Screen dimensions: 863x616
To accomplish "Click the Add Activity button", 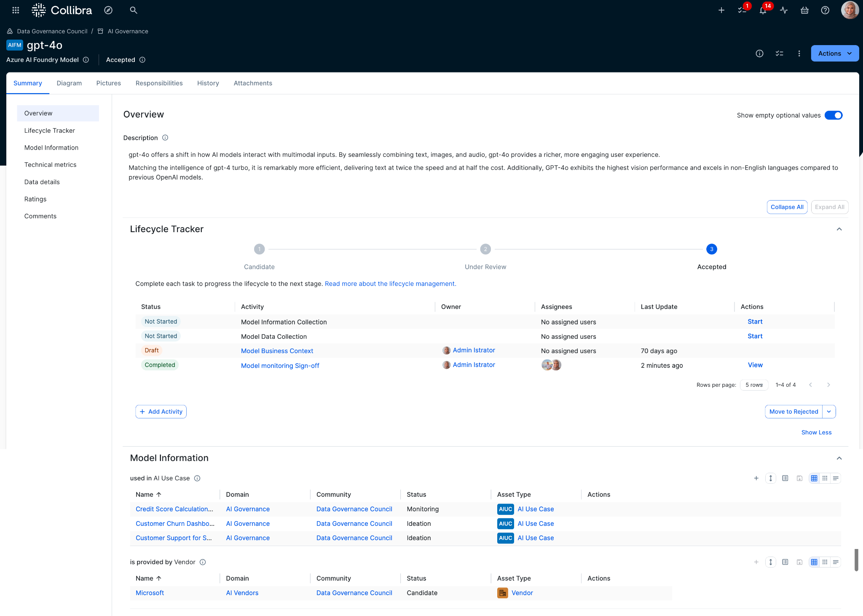I will click(x=161, y=412).
